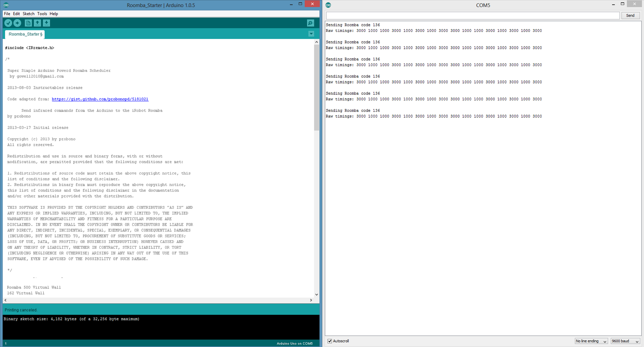This screenshot has height=347, width=644.
Task: Click 'Copyright (c) 2013 by probono' line
Action: [41, 139]
